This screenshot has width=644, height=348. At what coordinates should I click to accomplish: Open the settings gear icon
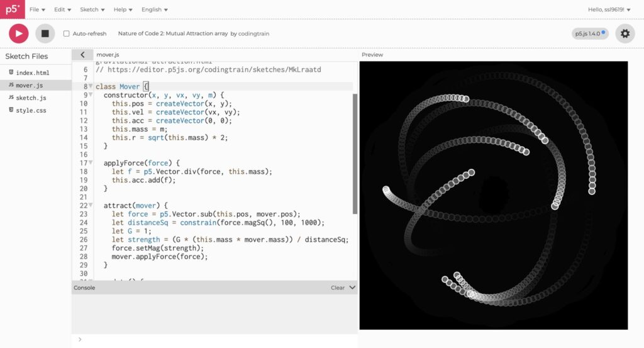click(625, 33)
